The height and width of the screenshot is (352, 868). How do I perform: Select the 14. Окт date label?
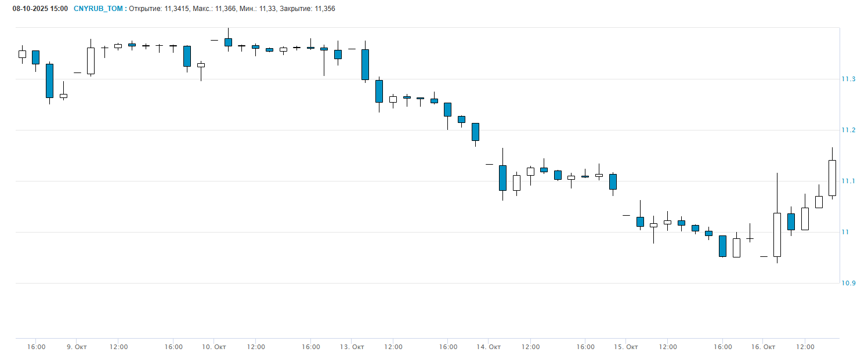489,347
